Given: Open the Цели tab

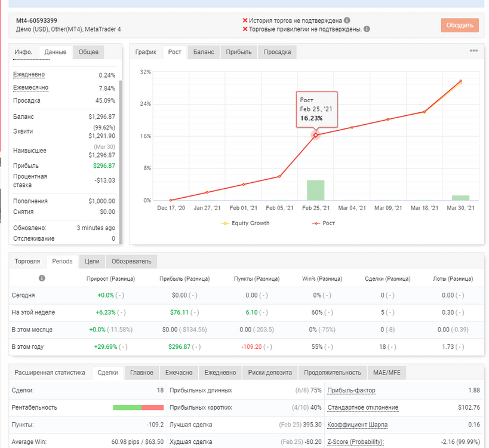Looking at the screenshot, I should [x=92, y=262].
